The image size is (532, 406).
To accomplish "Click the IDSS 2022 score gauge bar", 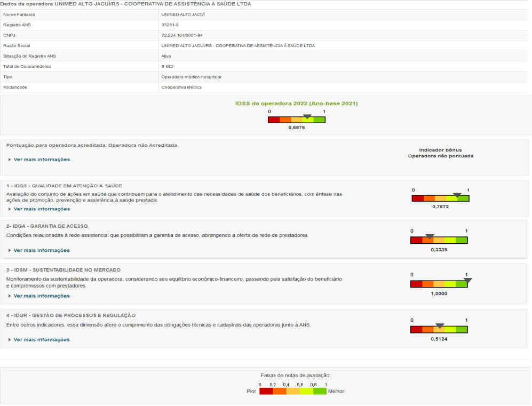I will (297, 120).
